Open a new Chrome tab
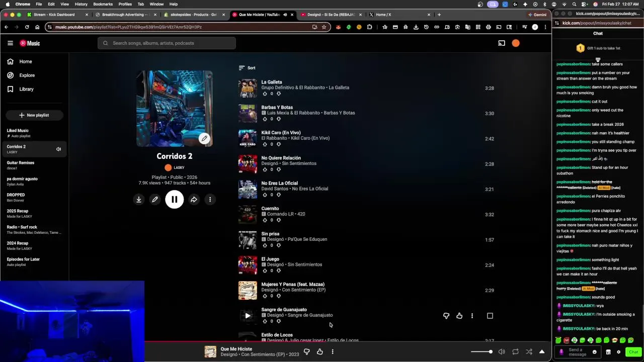Viewport: 644px width, 362px height. pos(439,15)
